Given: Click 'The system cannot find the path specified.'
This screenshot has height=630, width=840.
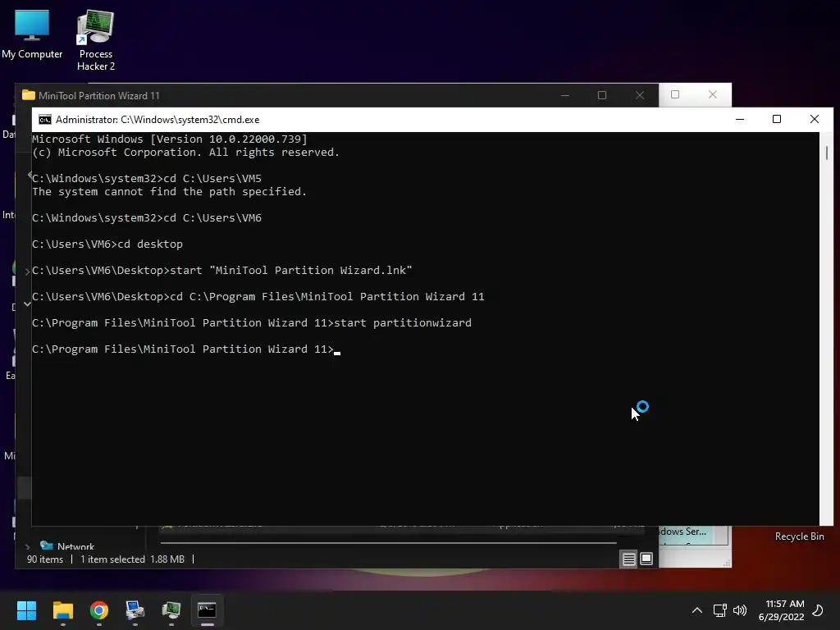Looking at the screenshot, I should (x=169, y=191).
